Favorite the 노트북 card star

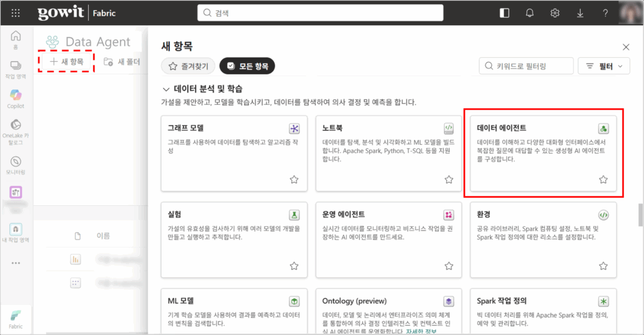pyautogui.click(x=448, y=179)
